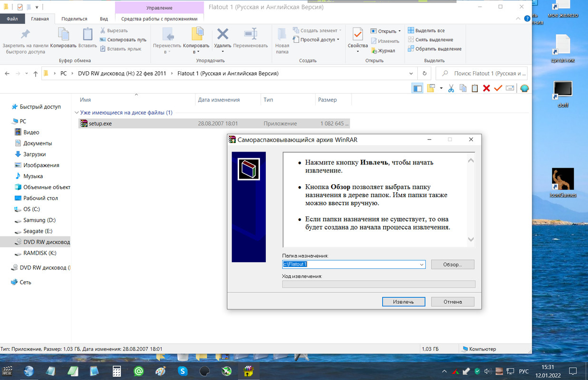
Task: Click the Pin to Quick Access pushpin icon
Action: pos(25,34)
